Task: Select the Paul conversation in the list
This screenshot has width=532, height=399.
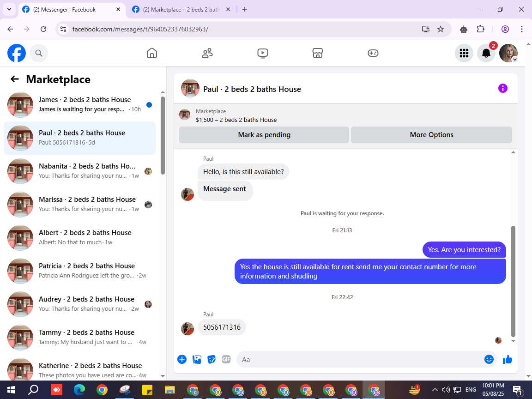Action: tap(79, 138)
